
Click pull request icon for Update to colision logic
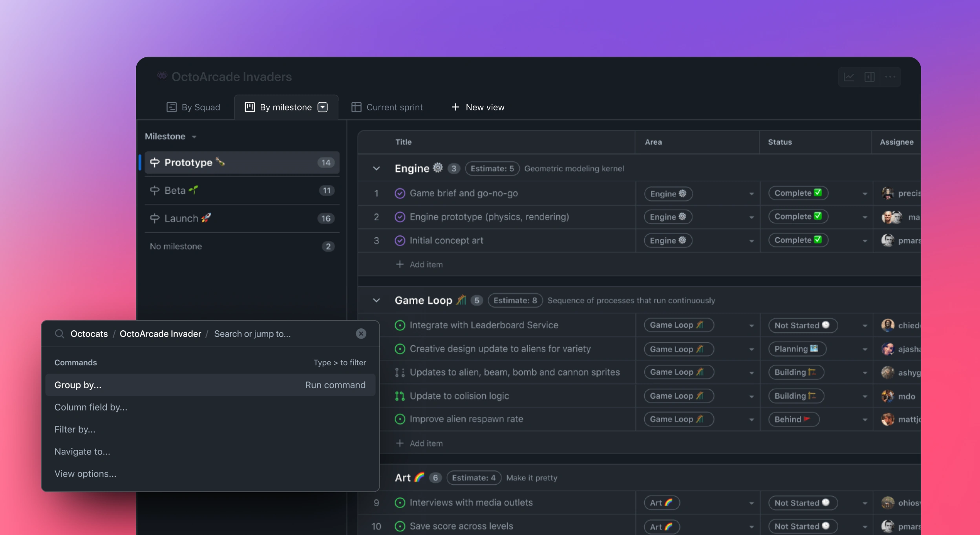pyautogui.click(x=400, y=396)
